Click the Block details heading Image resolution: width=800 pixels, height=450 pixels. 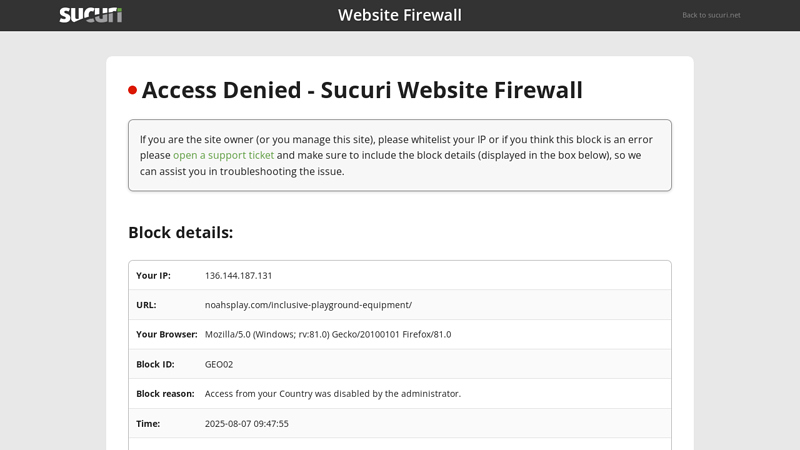[x=181, y=233]
